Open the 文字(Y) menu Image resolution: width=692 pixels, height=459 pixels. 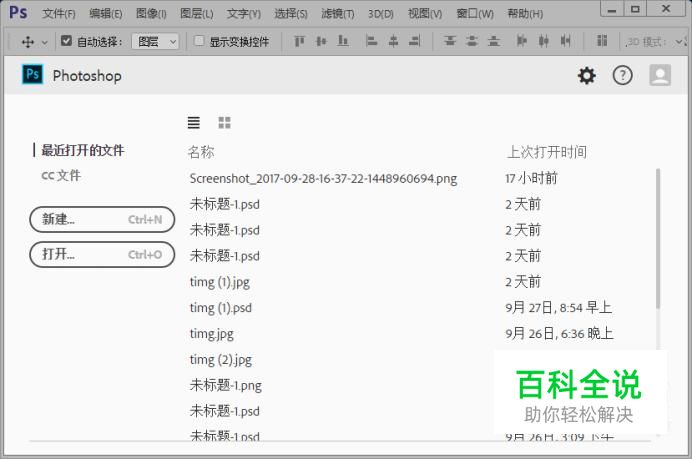click(x=244, y=14)
